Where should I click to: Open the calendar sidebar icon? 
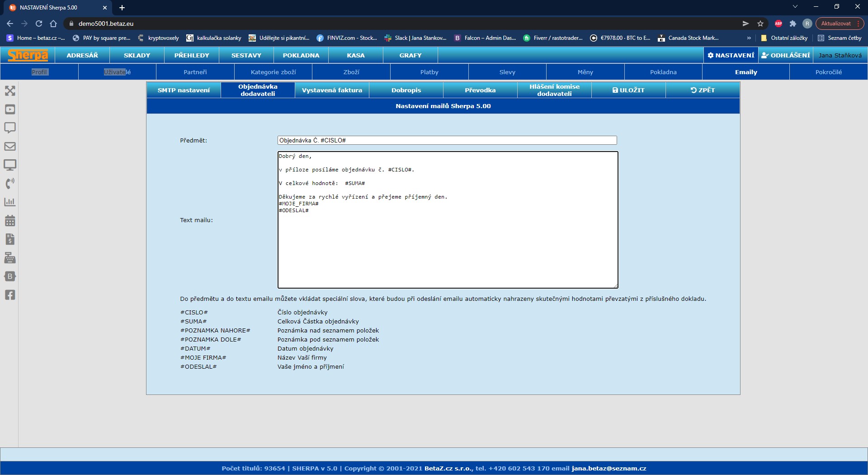pos(10,221)
